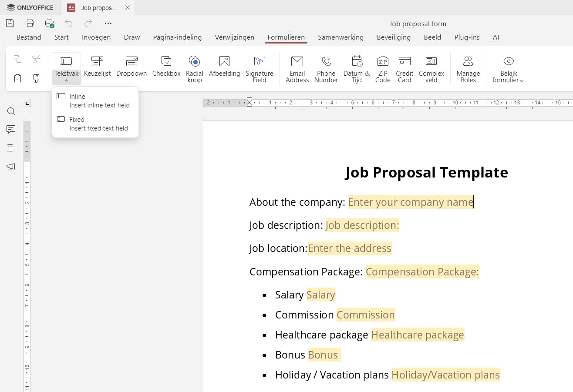Viewport: 573px width, 392px height.
Task: Insert an Email Address field
Action: [x=297, y=68]
